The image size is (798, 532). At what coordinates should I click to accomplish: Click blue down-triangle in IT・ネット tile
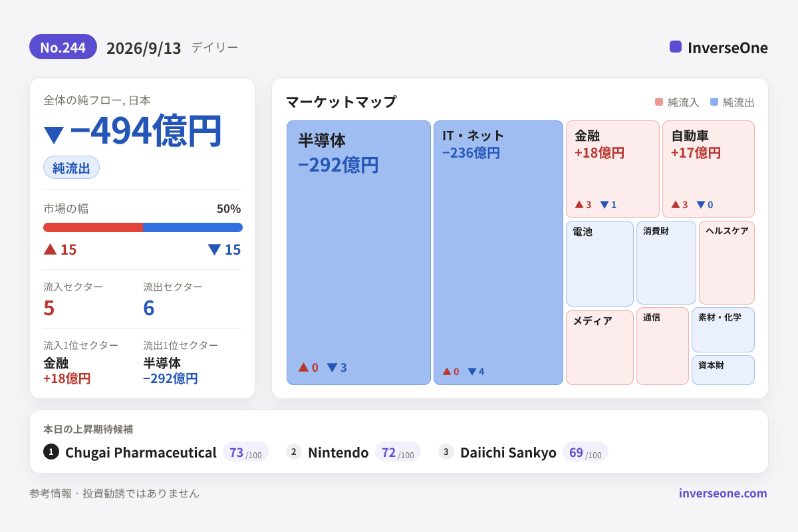click(471, 372)
